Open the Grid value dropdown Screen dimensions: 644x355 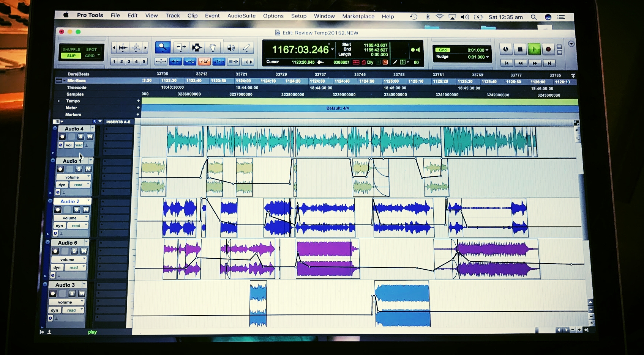pyautogui.click(x=487, y=50)
